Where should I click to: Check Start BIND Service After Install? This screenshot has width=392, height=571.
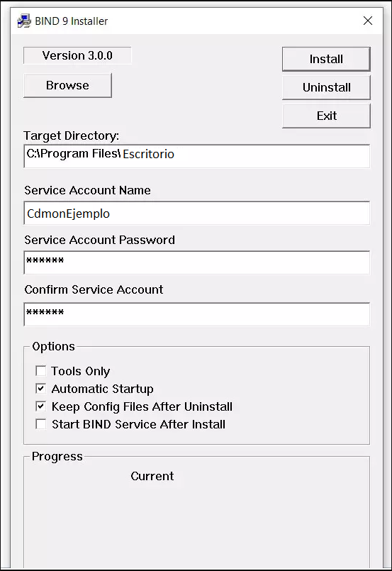point(41,424)
